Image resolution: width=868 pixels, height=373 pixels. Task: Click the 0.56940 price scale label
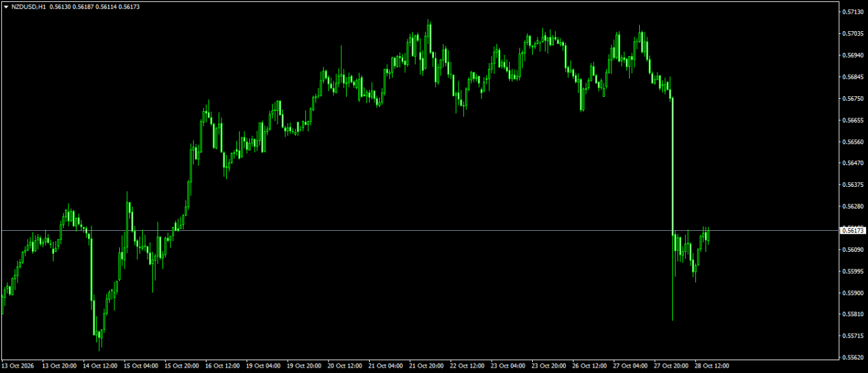(x=854, y=56)
